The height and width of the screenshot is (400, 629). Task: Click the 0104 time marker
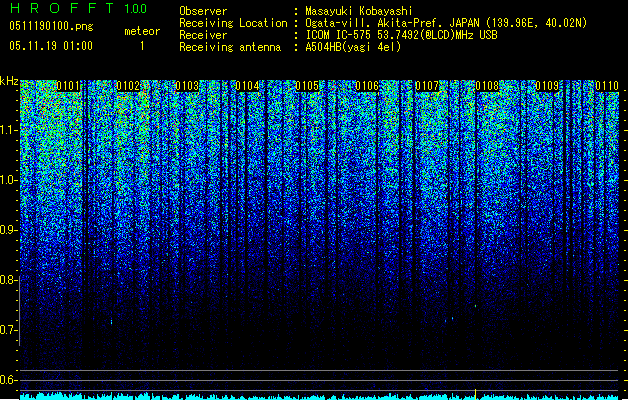[x=247, y=86]
